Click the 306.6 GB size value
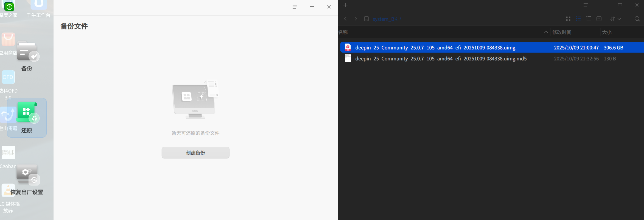Viewport: 644px width, 220px height. coord(613,48)
